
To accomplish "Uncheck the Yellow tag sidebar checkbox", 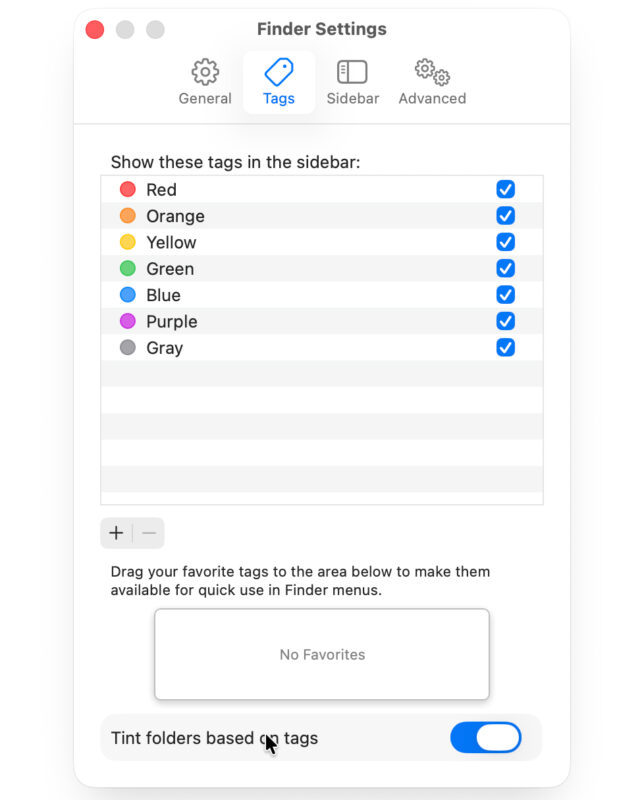I will coord(506,242).
